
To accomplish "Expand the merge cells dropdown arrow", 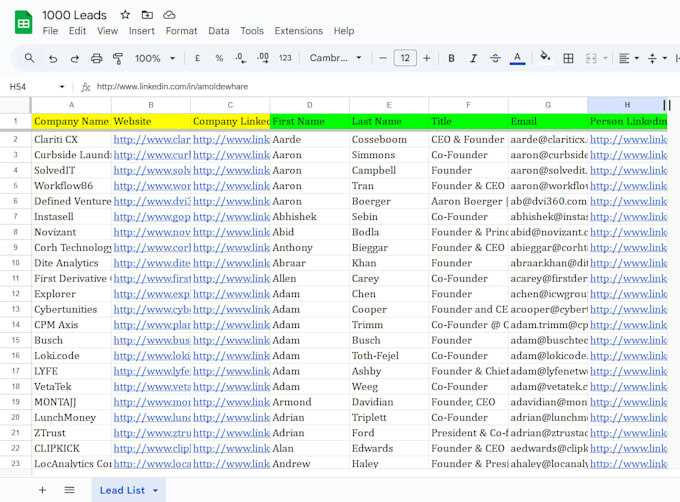I will (605, 58).
